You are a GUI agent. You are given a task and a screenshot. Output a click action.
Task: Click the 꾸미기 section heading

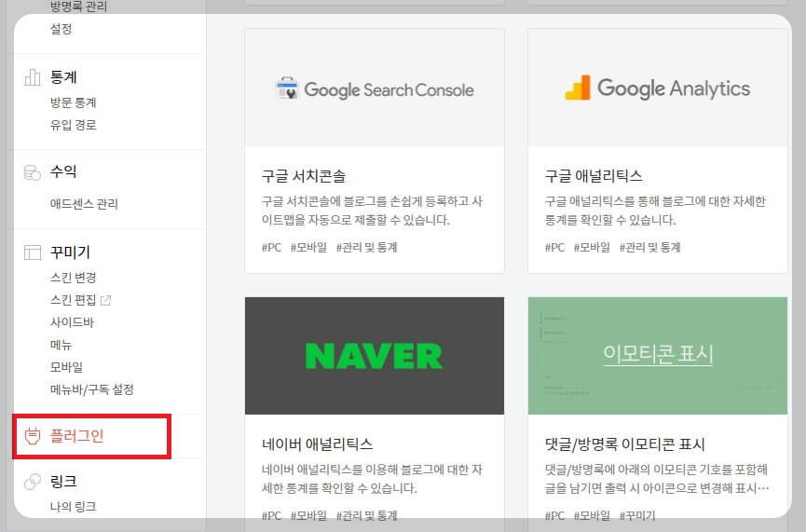click(x=70, y=252)
